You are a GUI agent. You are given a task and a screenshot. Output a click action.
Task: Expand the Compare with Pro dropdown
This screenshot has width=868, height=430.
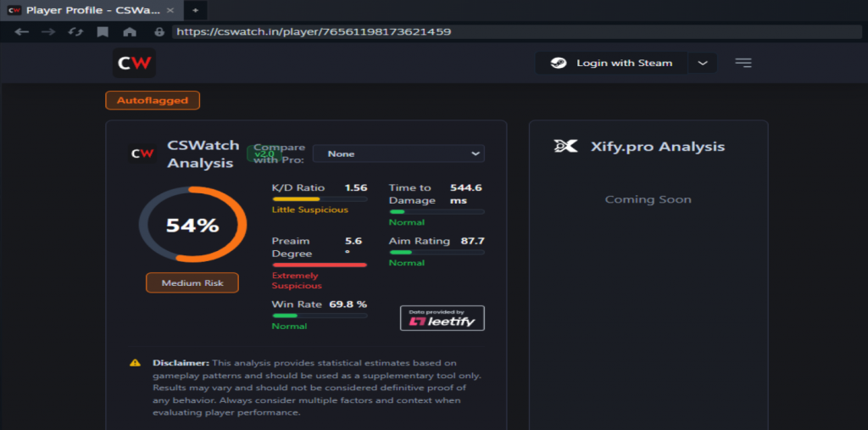398,154
